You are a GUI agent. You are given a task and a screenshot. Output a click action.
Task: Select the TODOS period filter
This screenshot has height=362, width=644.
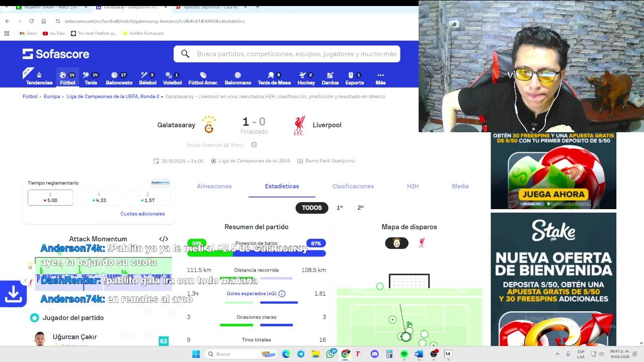coord(312,208)
